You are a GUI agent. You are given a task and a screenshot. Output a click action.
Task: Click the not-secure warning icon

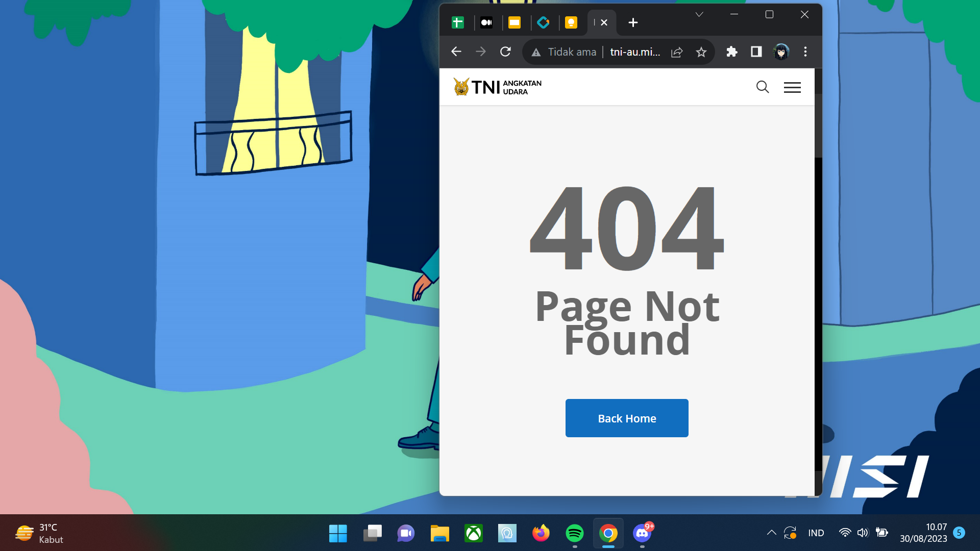coord(536,52)
